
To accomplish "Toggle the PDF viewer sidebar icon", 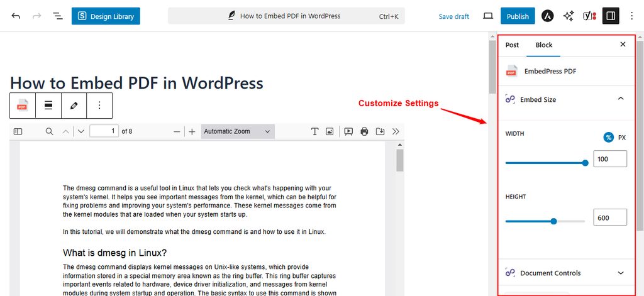I will 18,131.
